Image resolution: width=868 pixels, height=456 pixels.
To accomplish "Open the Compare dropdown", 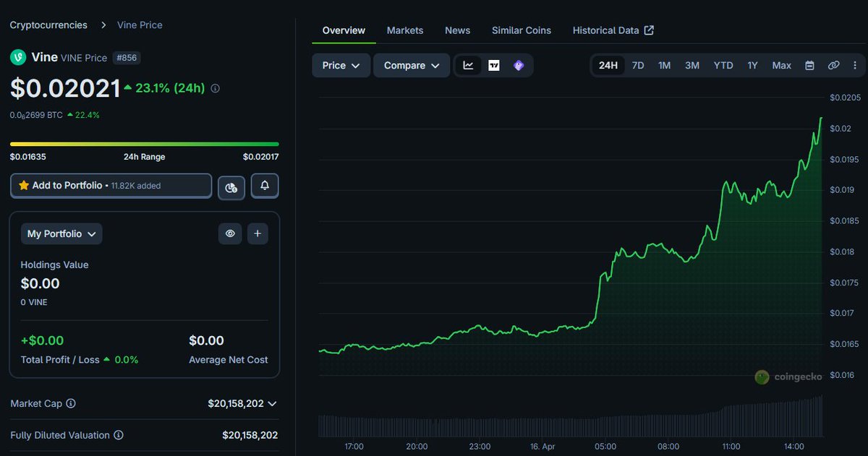I will point(412,65).
